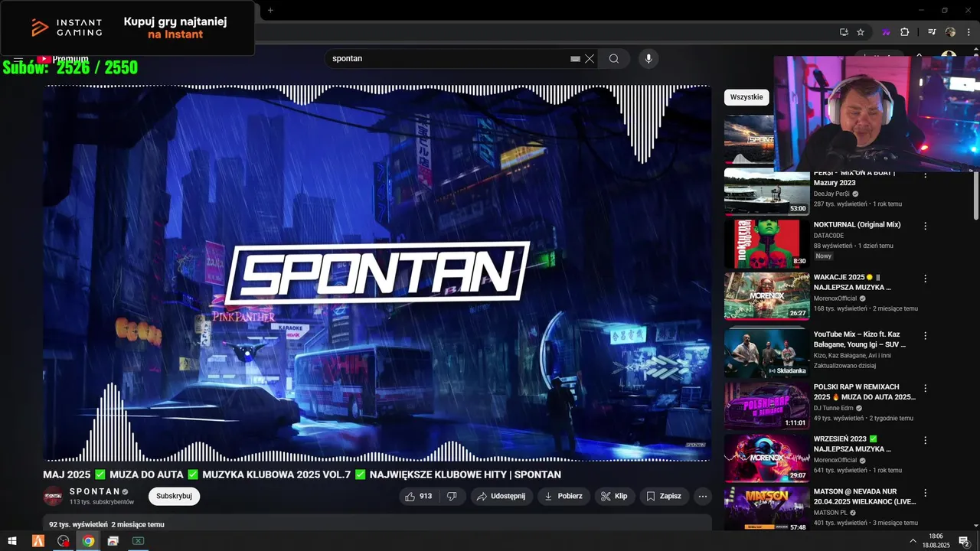Click the SPONTAN video player

(377, 273)
